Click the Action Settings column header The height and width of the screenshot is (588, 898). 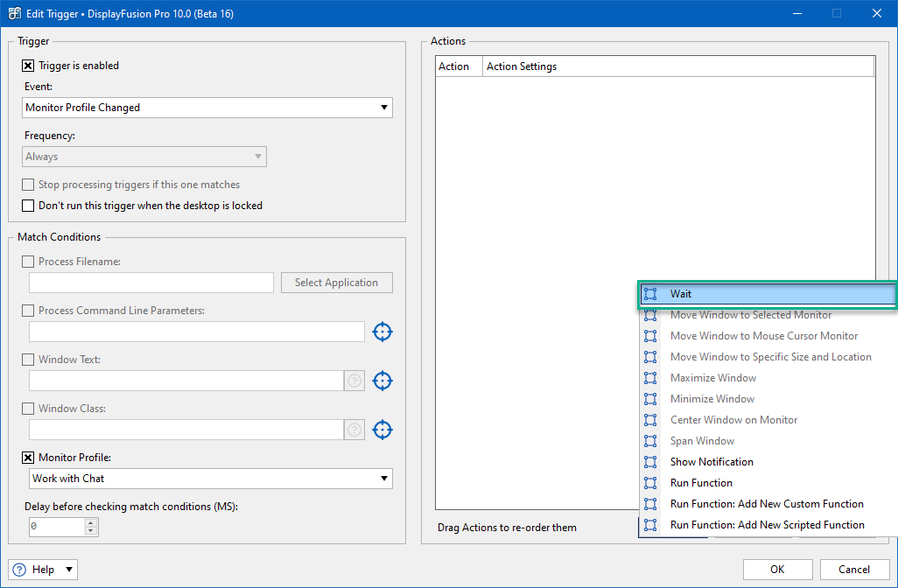(678, 66)
